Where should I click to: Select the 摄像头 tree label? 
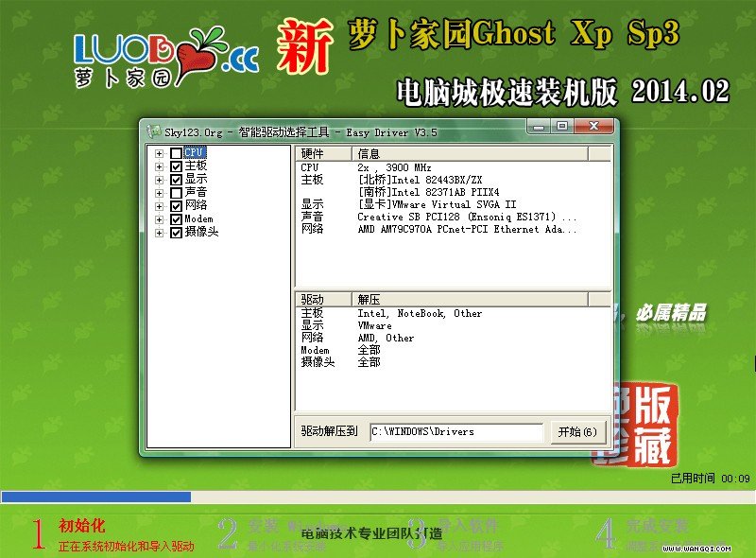(x=201, y=232)
